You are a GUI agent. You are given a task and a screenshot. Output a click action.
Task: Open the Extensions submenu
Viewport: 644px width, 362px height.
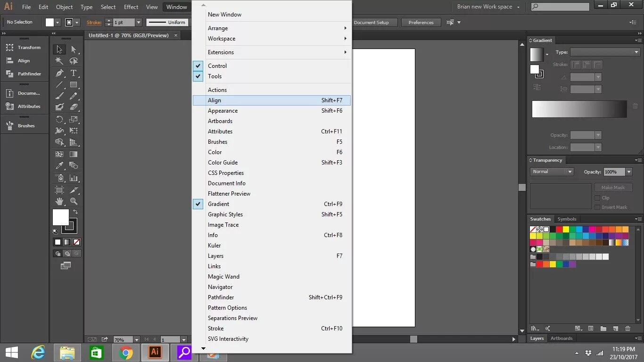(x=272, y=52)
